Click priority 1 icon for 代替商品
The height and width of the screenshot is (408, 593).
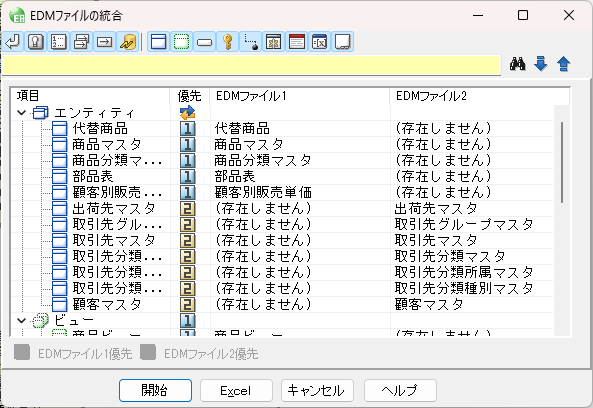(188, 129)
